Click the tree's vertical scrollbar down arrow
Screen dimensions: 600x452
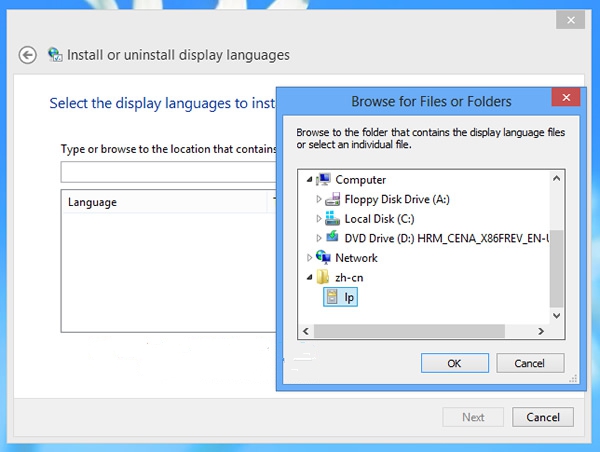[x=557, y=315]
